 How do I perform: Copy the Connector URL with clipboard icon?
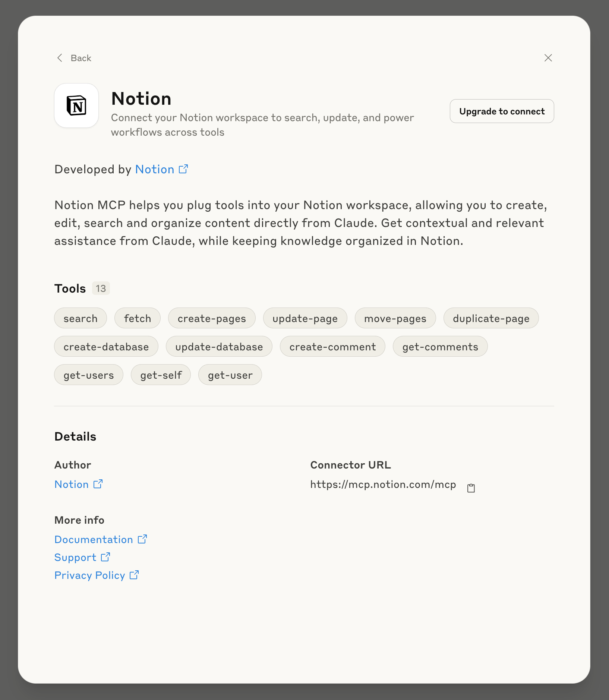tap(471, 488)
